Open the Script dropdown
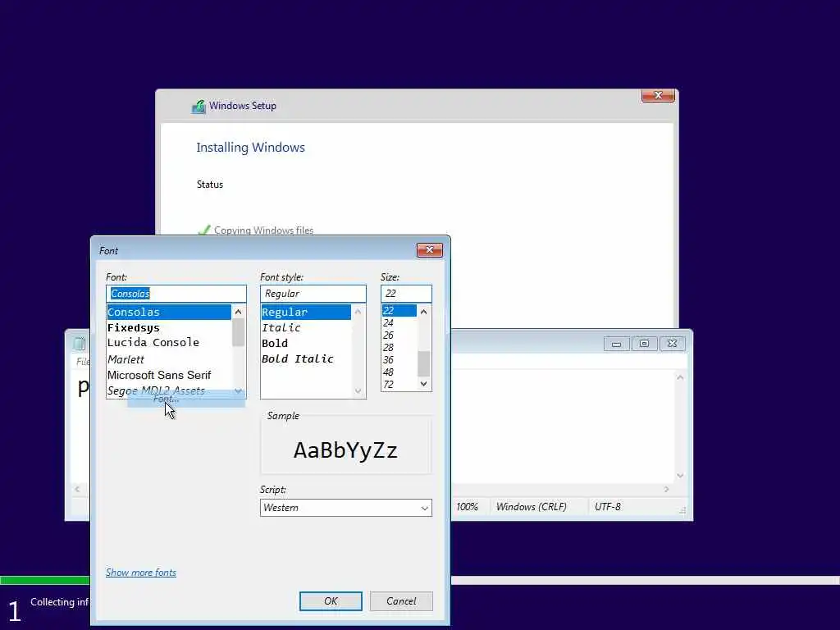Screen dimensions: 840x630 pos(346,507)
